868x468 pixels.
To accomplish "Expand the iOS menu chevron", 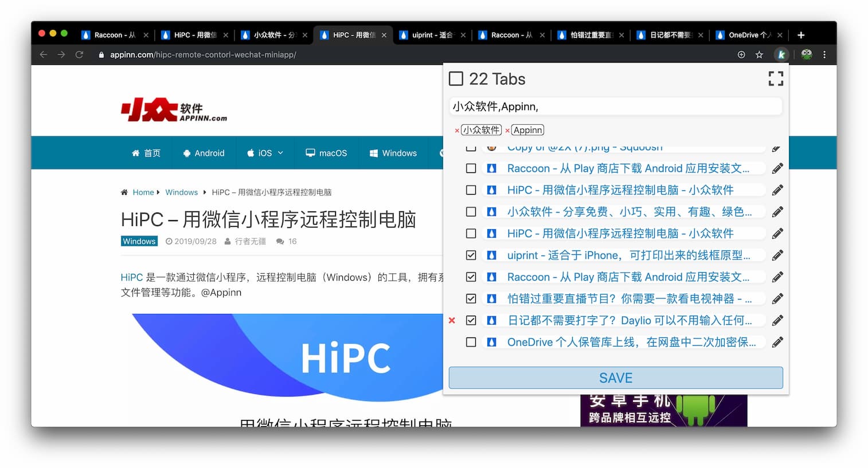I will pos(280,153).
